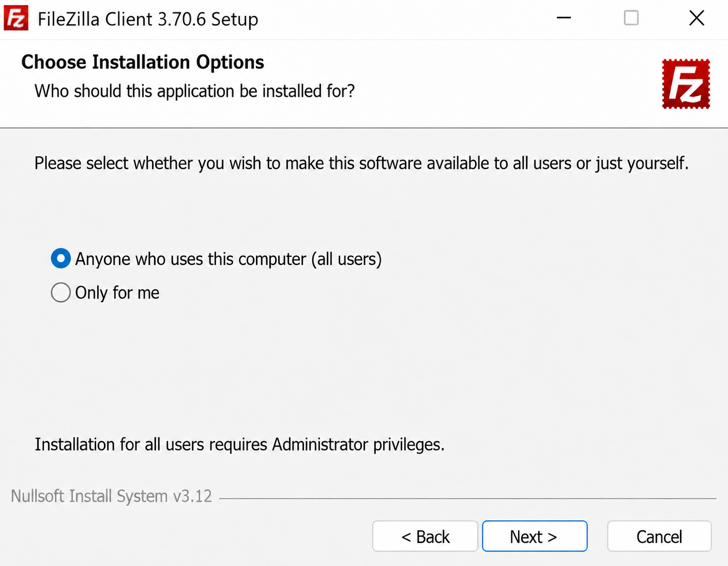Click the Administrator privileges notice text
Screen dimensions: 728x566
coord(240,444)
